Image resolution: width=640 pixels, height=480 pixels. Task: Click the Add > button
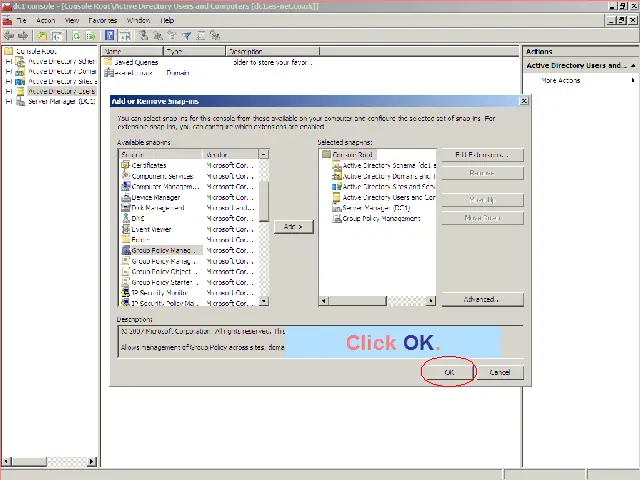point(293,227)
